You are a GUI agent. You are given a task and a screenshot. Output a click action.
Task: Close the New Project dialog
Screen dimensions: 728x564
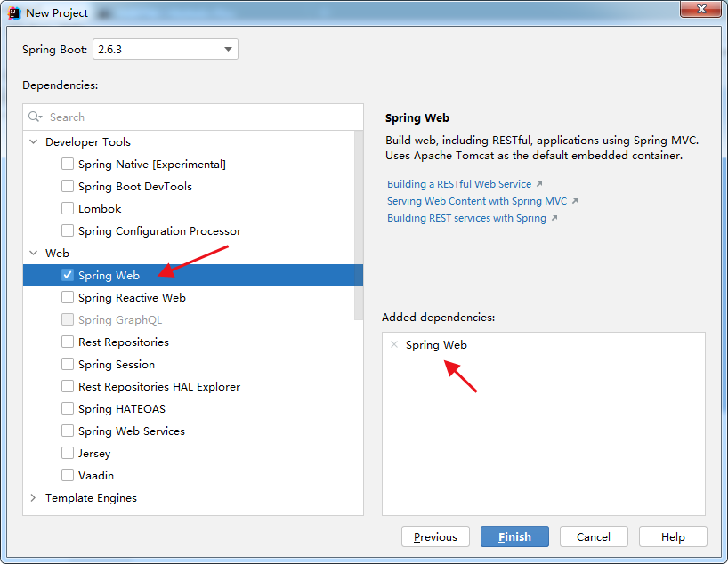[x=701, y=9]
